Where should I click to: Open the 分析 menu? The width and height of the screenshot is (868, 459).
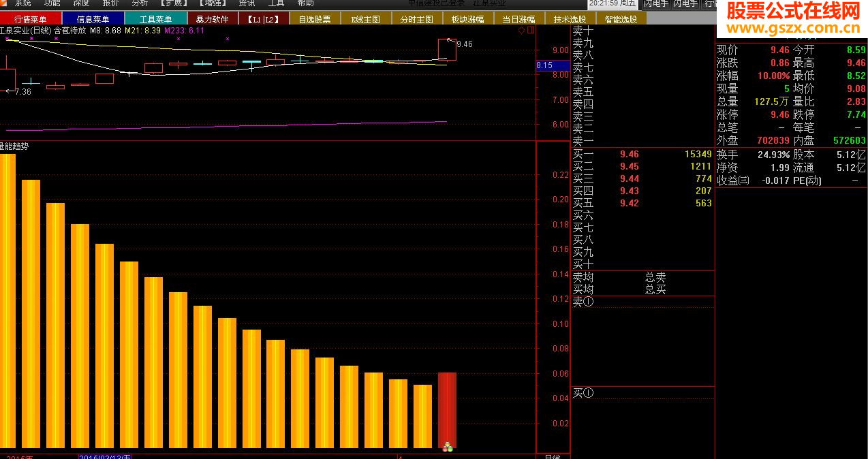(140, 3)
